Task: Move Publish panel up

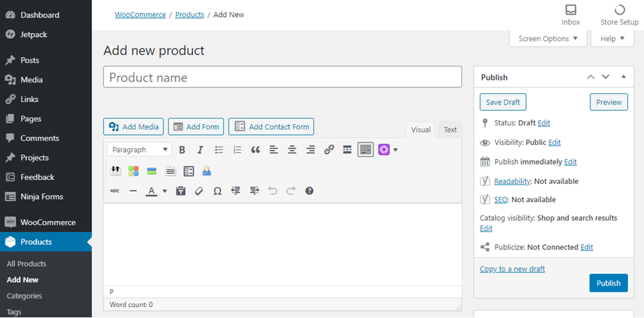Action: click(x=590, y=77)
